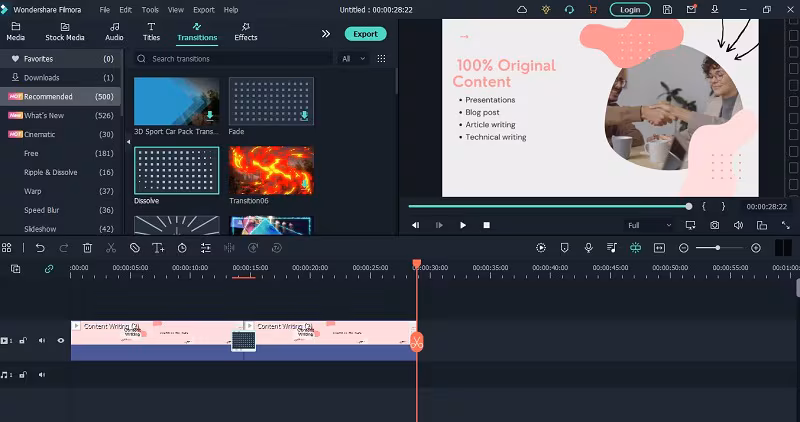Open the Edit menu
Image resolution: width=800 pixels, height=422 pixels.
(126, 10)
